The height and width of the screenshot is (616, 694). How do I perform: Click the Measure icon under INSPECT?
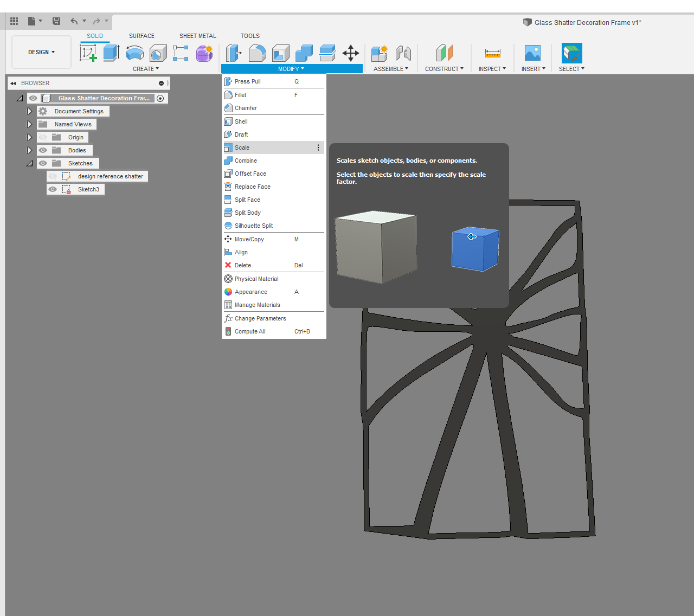pyautogui.click(x=492, y=53)
